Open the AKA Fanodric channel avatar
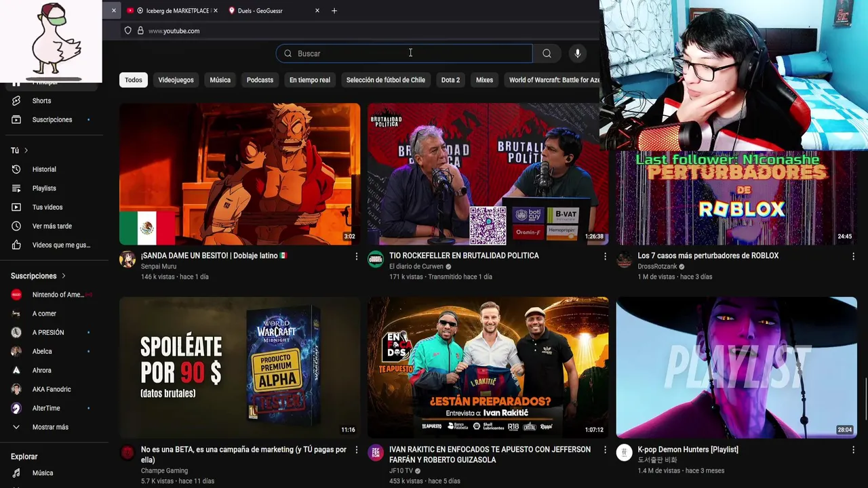Image resolution: width=868 pixels, height=488 pixels. tap(17, 390)
